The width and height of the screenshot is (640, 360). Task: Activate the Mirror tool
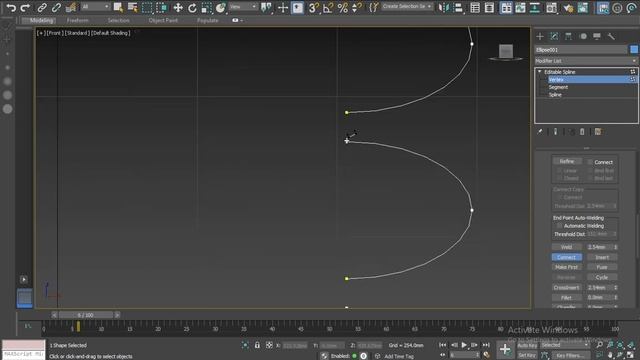point(444,7)
